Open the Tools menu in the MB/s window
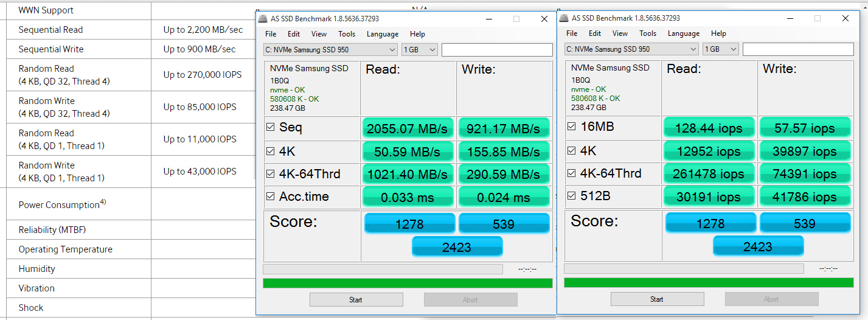Screen dimensions: 868x320 pyautogui.click(x=347, y=34)
